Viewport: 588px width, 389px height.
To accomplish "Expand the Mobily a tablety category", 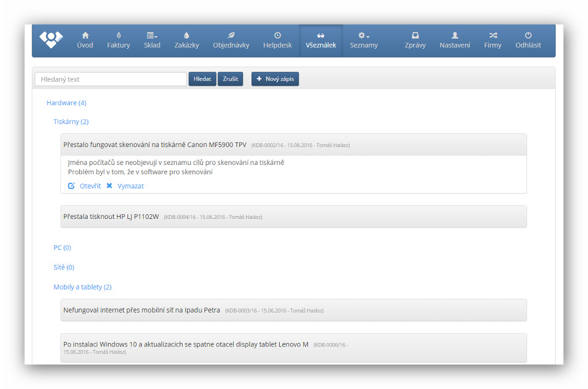I will click(82, 287).
